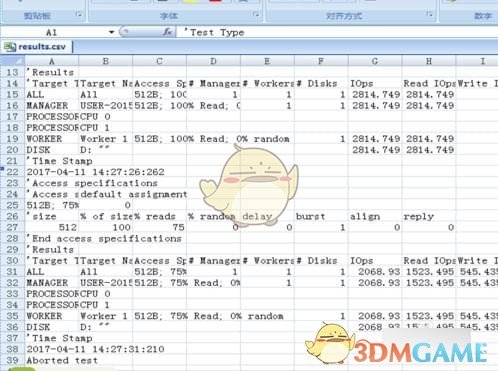
Task: Open the 剪贴板 (Clipboard) group dialog launcher
Action: pyautogui.click(x=79, y=14)
